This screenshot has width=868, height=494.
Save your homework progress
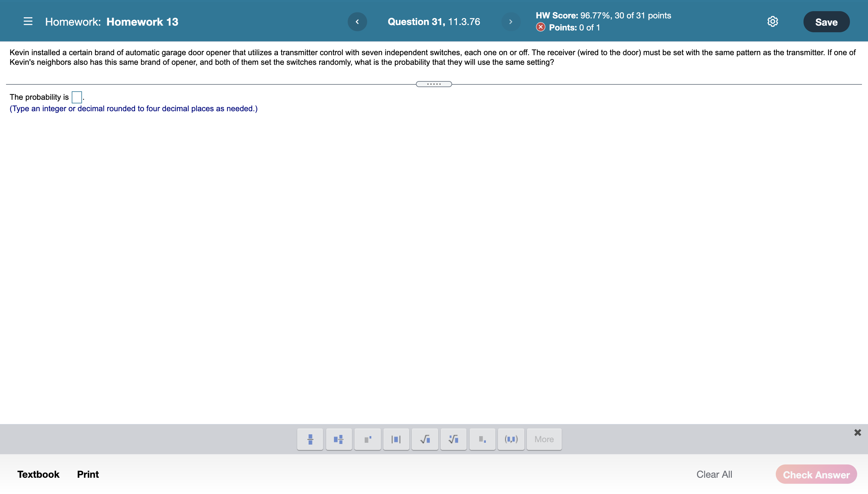tap(826, 21)
